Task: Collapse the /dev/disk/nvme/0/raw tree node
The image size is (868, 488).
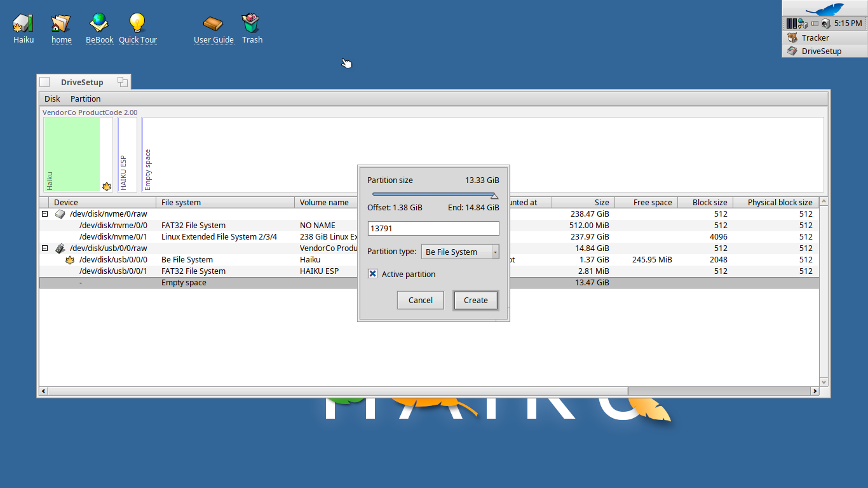Action: point(45,214)
